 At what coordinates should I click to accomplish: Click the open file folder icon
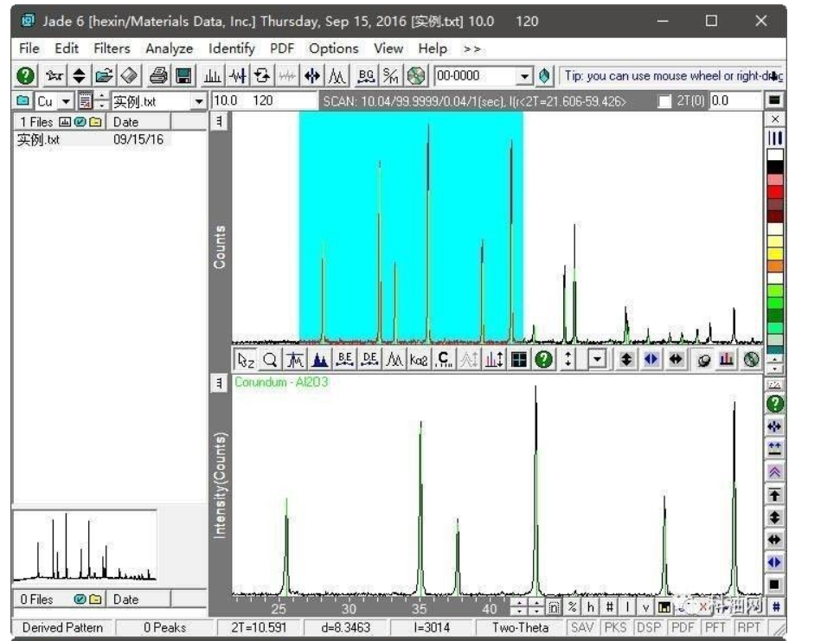(104, 76)
